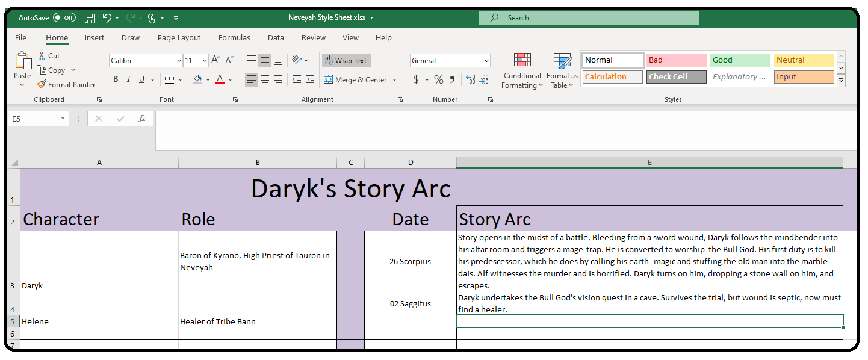Apply the Check Cell style
Screen dimensions: 868x360
tap(676, 77)
